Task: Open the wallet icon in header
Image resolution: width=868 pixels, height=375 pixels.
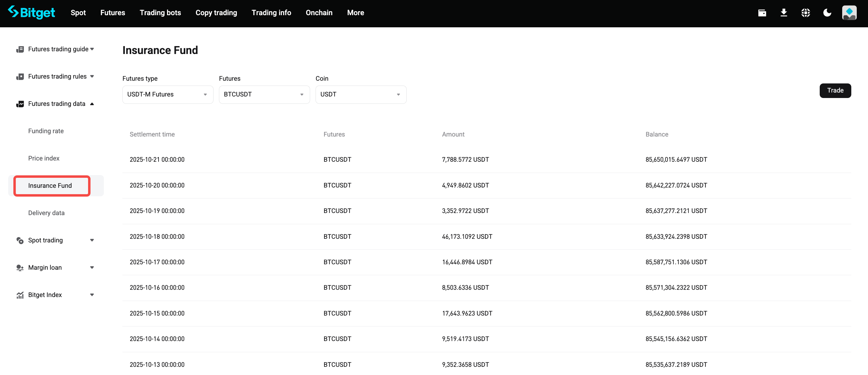Action: point(762,13)
